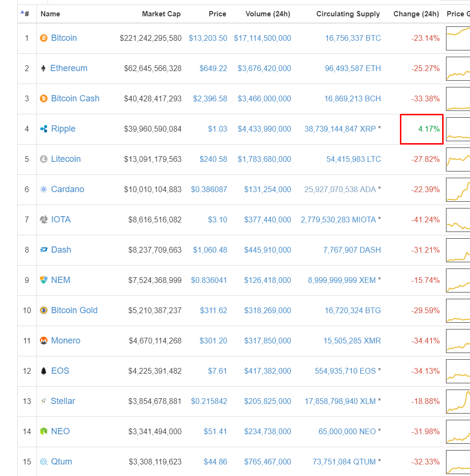Open the Bitcoin Cash name link
The image size is (470, 476).
coord(75,98)
